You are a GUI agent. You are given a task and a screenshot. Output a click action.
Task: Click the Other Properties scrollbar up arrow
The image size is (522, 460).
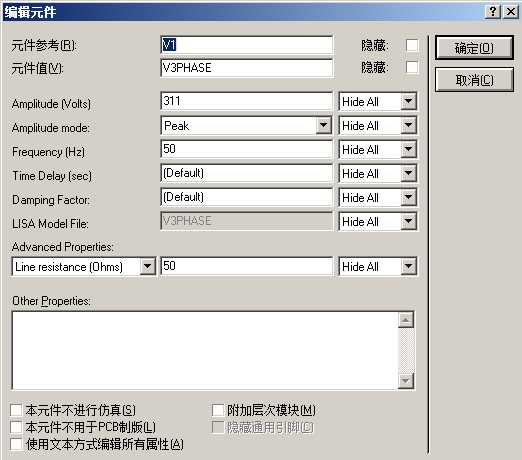click(x=406, y=320)
